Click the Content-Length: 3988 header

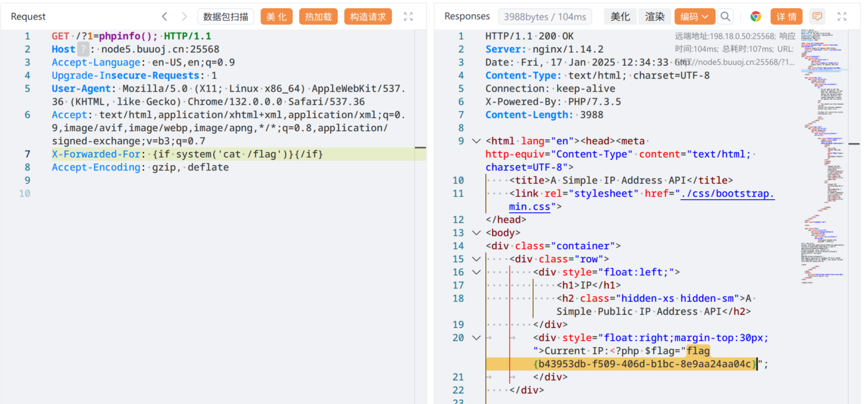pyautogui.click(x=544, y=115)
